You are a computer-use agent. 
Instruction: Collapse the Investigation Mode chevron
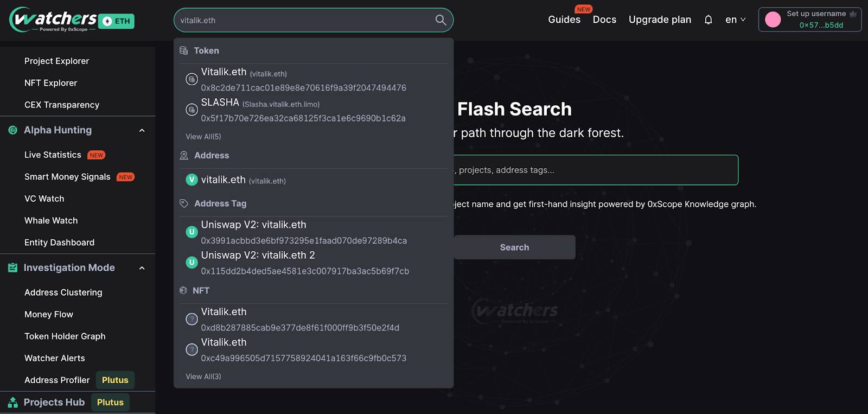coord(142,268)
